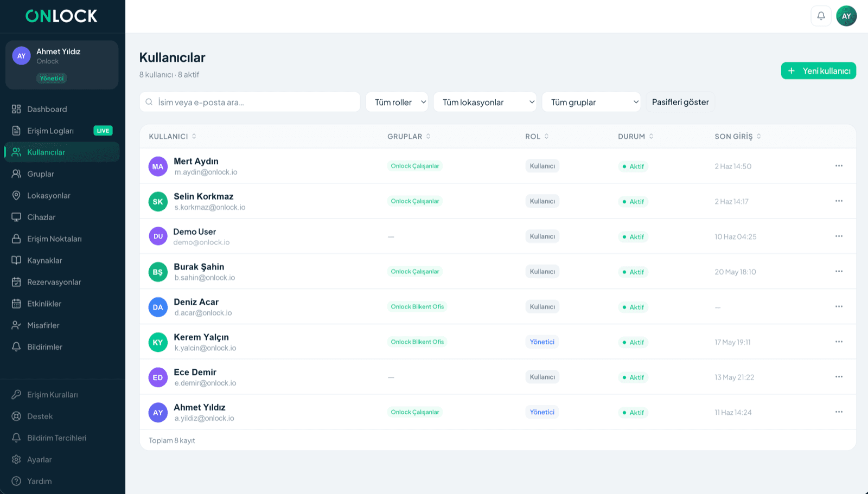Click the Onlock Bilkent Ofis tag for Deniz Acar

click(x=417, y=307)
